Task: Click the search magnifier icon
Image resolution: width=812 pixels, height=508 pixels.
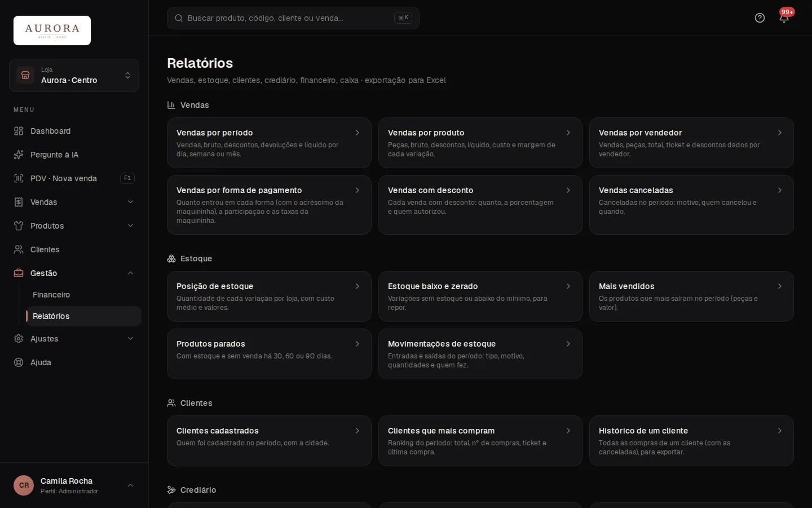Action: pyautogui.click(x=179, y=18)
